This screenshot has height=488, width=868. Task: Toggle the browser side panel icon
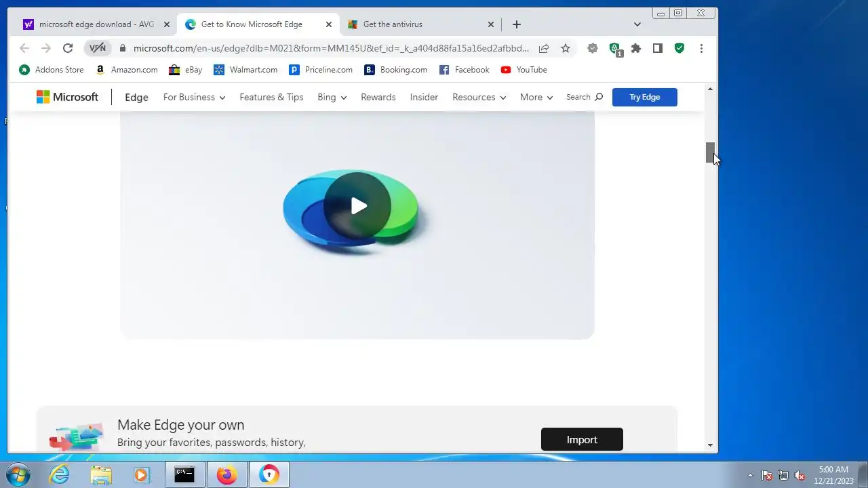point(658,48)
